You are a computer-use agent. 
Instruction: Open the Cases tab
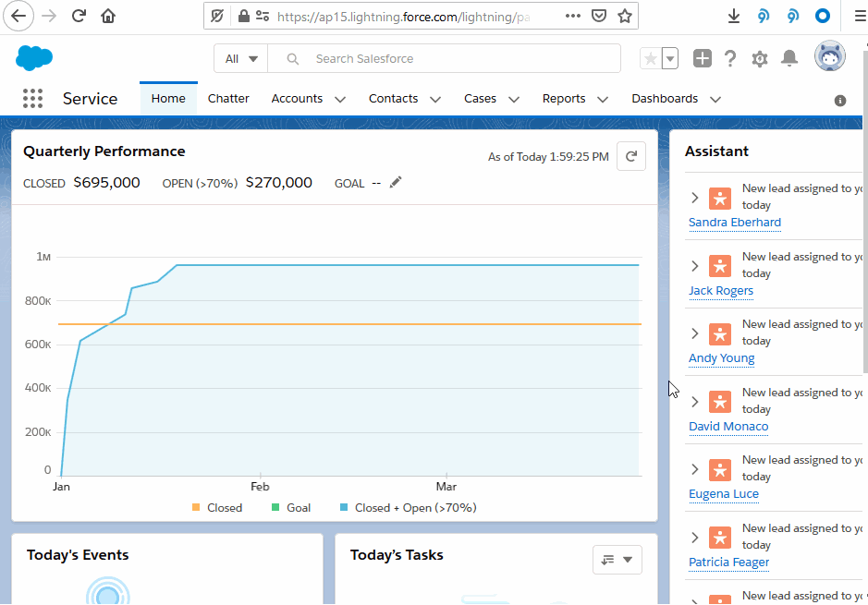(x=480, y=99)
